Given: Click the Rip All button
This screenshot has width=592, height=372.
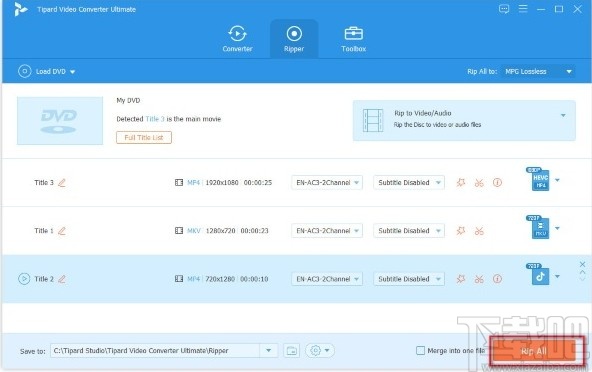Looking at the screenshot, I should pyautogui.click(x=534, y=351).
